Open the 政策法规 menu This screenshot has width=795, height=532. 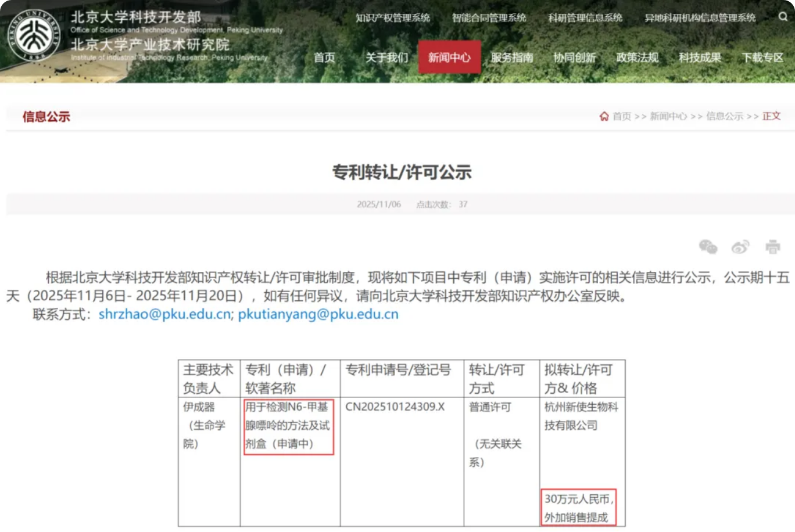[x=637, y=57]
